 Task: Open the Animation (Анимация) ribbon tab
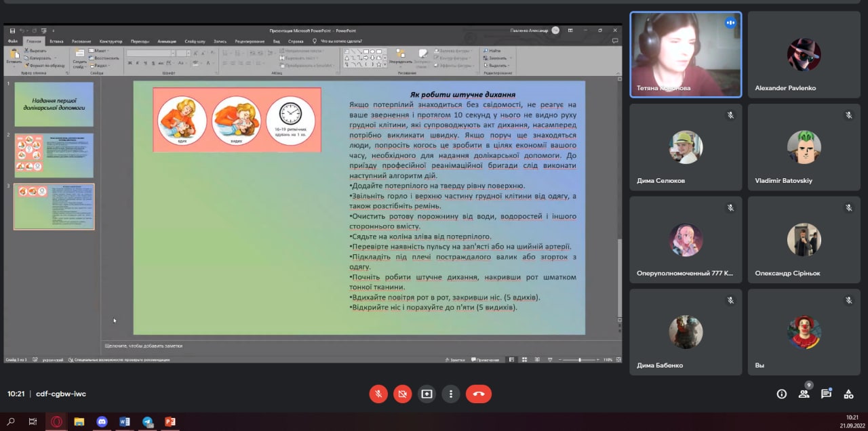pos(166,41)
